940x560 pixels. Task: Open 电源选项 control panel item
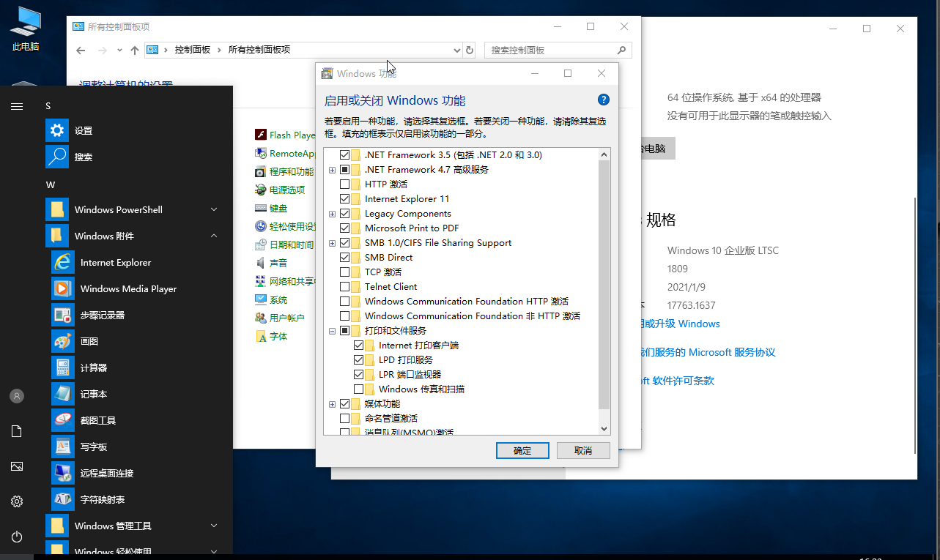tap(286, 190)
